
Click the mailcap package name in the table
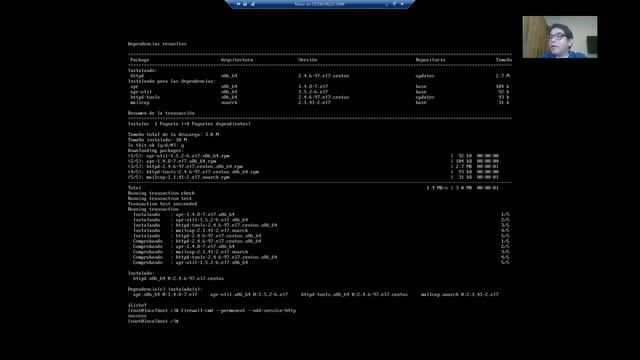coord(140,102)
